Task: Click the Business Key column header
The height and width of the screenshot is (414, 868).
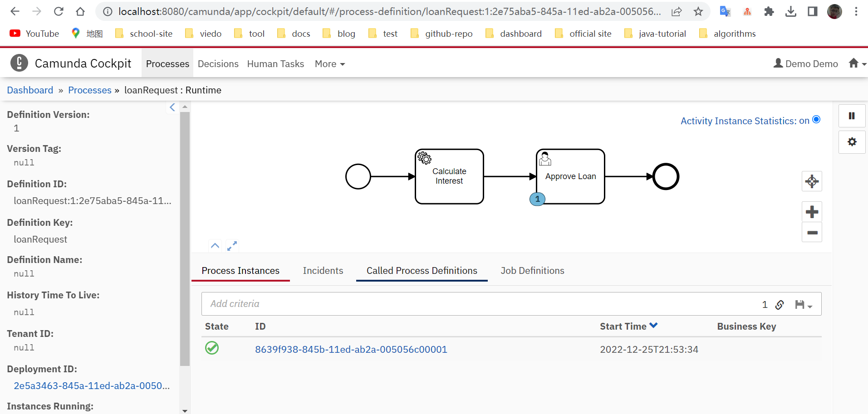Action: [x=746, y=326]
